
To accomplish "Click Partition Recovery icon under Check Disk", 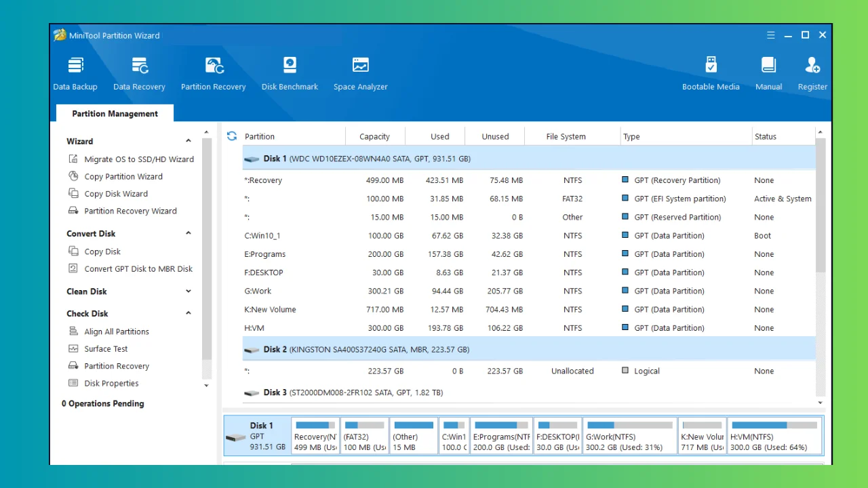I will (x=74, y=366).
